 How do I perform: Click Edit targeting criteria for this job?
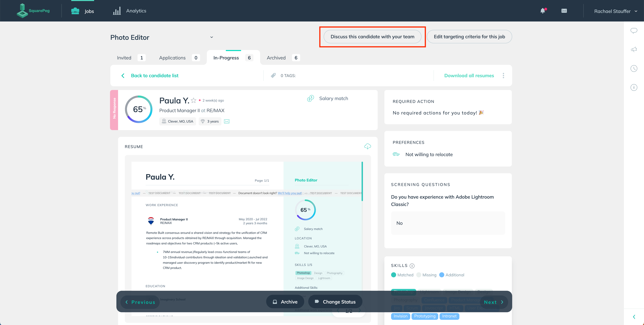469,37
